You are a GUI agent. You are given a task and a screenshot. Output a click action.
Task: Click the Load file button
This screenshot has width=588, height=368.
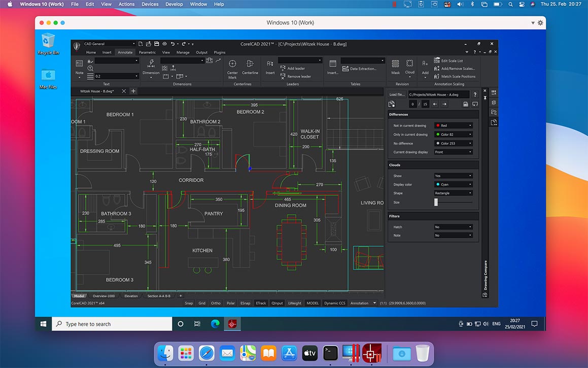coord(397,94)
